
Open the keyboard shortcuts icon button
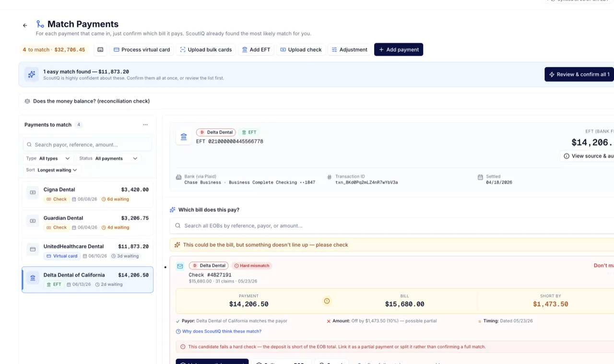tap(100, 49)
